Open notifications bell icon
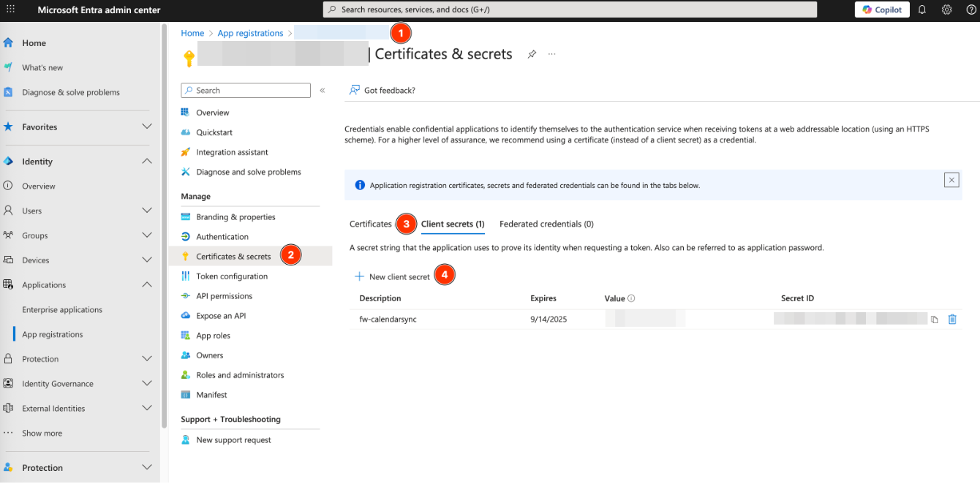This screenshot has width=980, height=484. (922, 10)
